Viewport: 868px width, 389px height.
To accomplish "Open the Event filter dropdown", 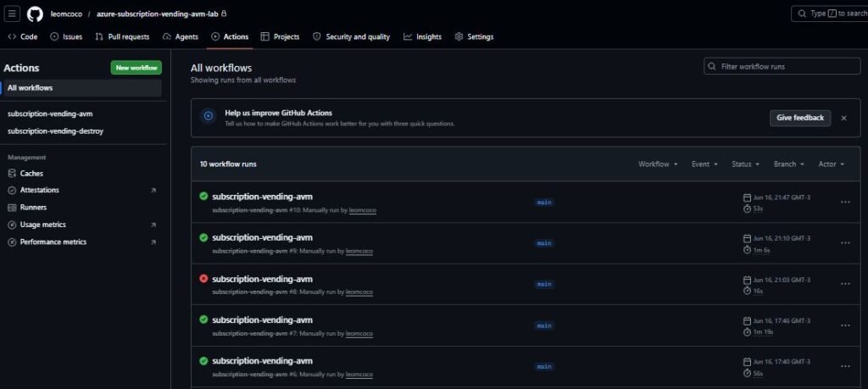I will click(704, 164).
